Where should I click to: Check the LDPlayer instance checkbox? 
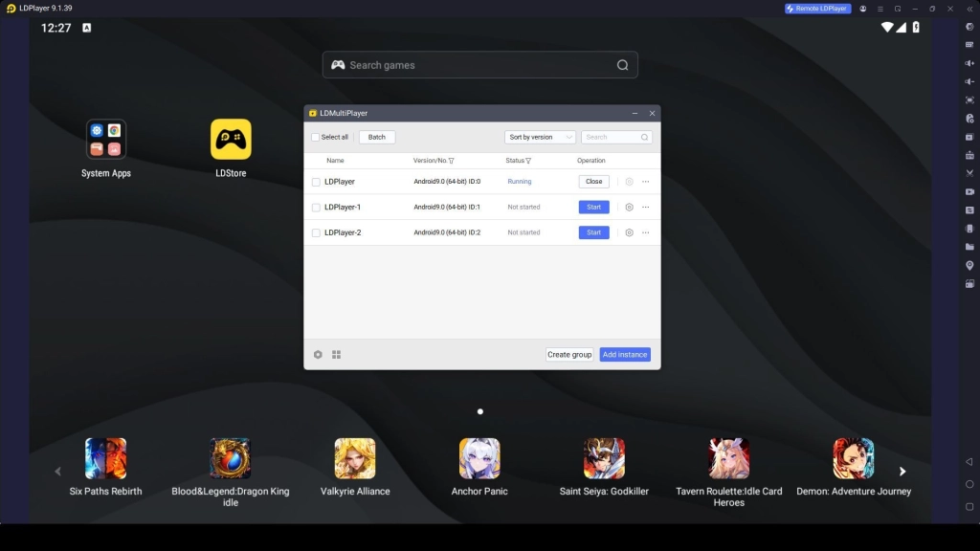pos(316,182)
